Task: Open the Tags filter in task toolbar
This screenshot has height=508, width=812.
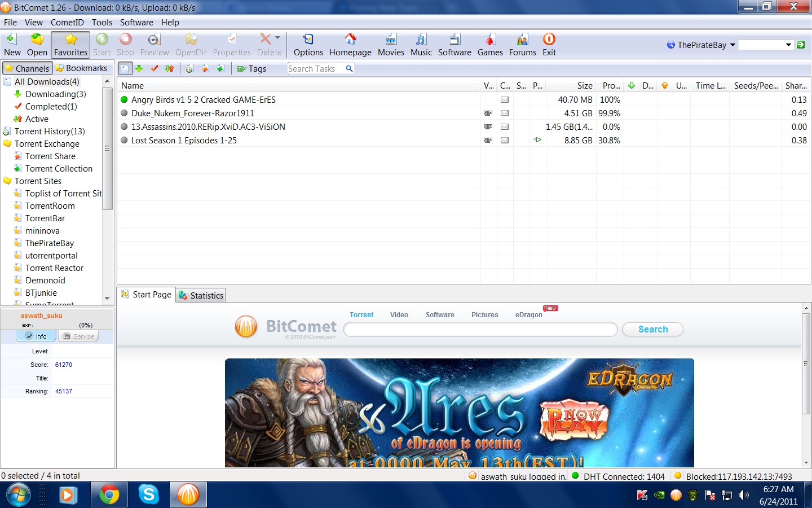Action: point(252,69)
